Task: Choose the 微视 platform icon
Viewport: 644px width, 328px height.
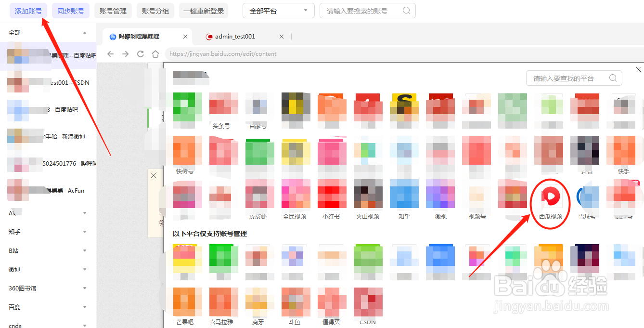Action: pyautogui.click(x=440, y=194)
